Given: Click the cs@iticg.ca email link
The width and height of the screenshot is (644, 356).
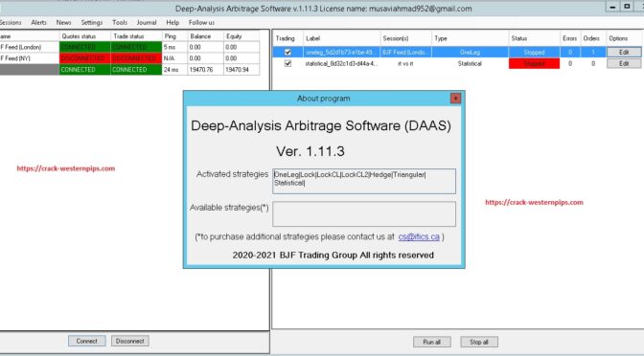Looking at the screenshot, I should [x=419, y=236].
